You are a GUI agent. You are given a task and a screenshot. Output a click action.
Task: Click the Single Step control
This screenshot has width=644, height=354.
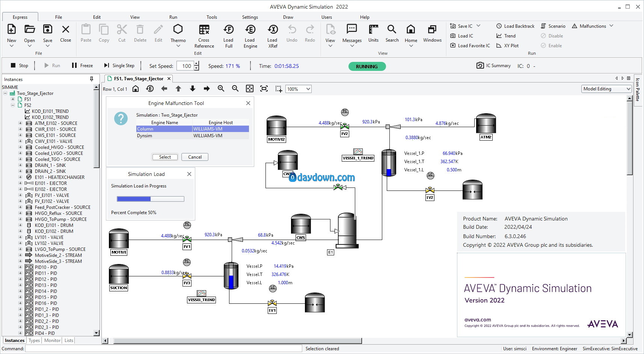click(x=119, y=65)
